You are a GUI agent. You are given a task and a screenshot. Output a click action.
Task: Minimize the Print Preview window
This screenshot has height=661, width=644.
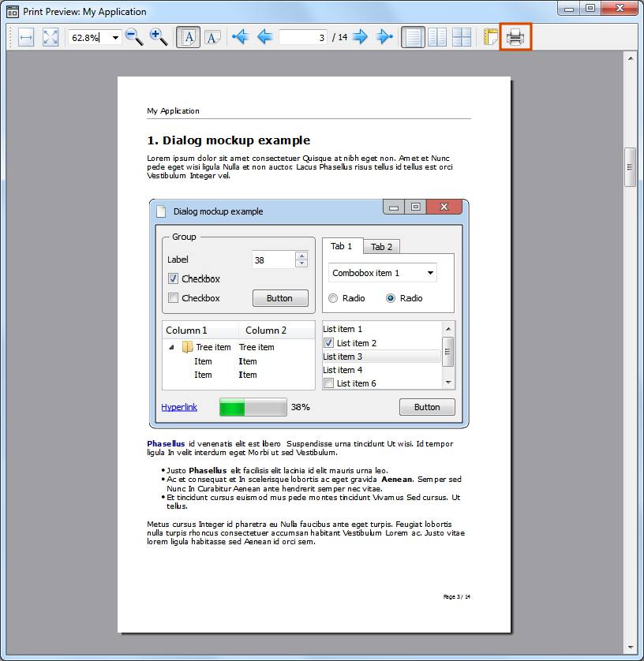[569, 8]
